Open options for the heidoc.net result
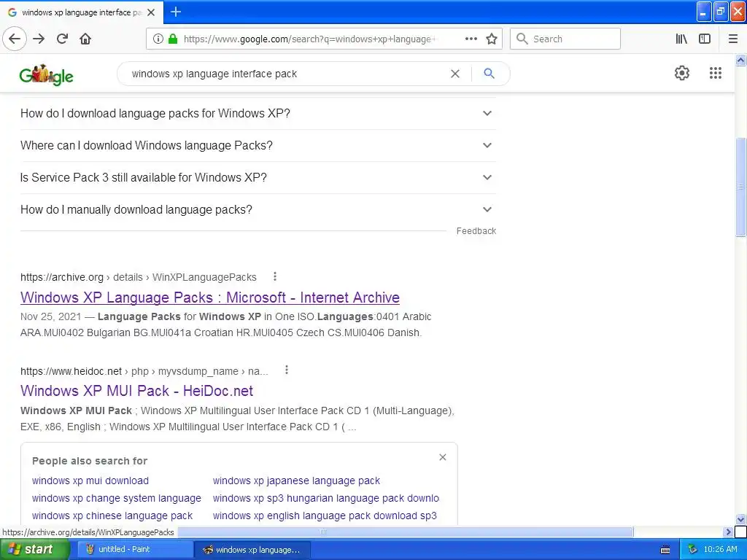The height and width of the screenshot is (560, 747). [286, 370]
